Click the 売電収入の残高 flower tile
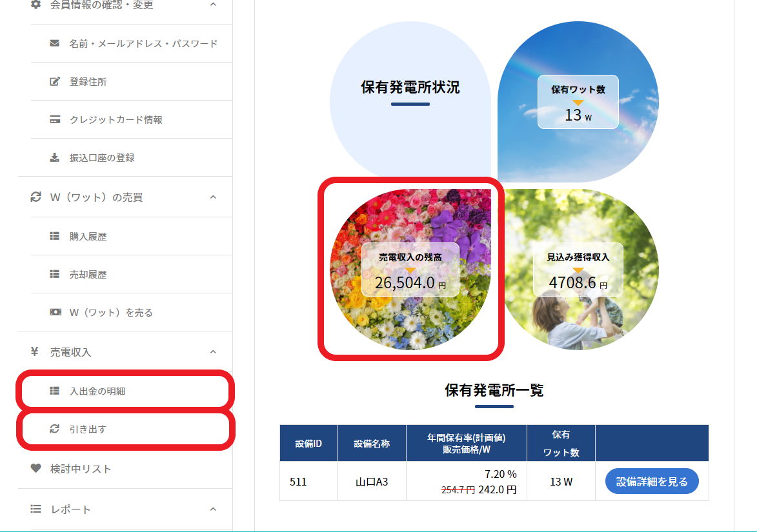The image size is (757, 532). (410, 269)
